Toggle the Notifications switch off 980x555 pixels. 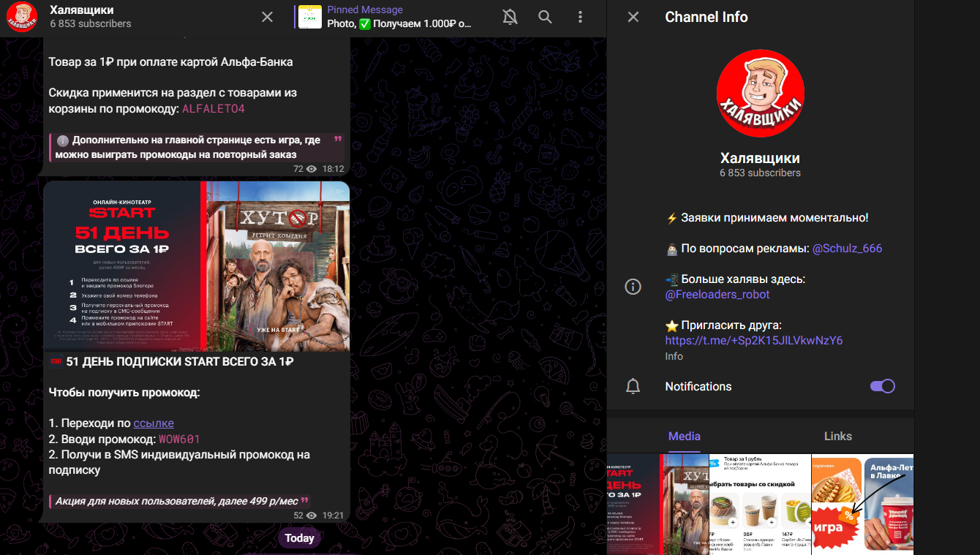[x=883, y=386]
